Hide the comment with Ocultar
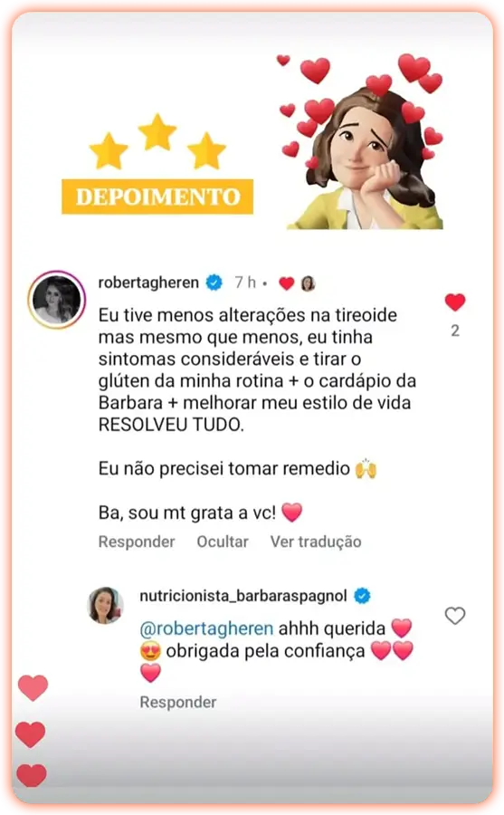The width and height of the screenshot is (504, 815). [223, 542]
